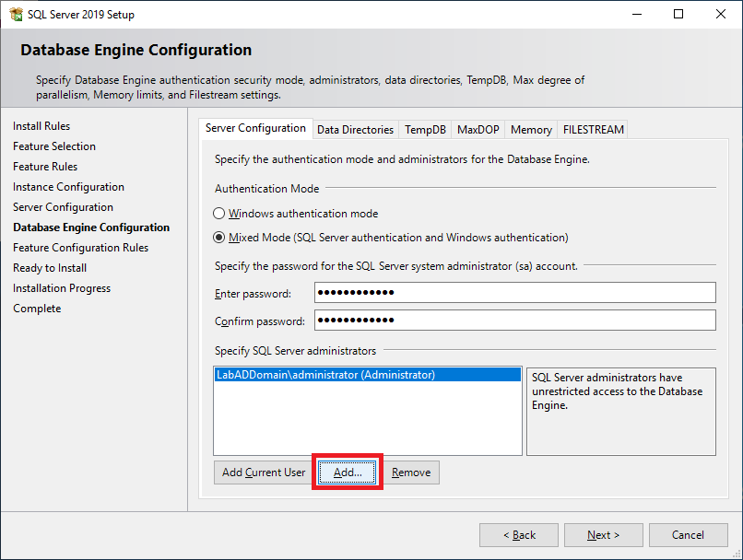Open the Memory tab
The width and height of the screenshot is (743, 560).
click(531, 130)
